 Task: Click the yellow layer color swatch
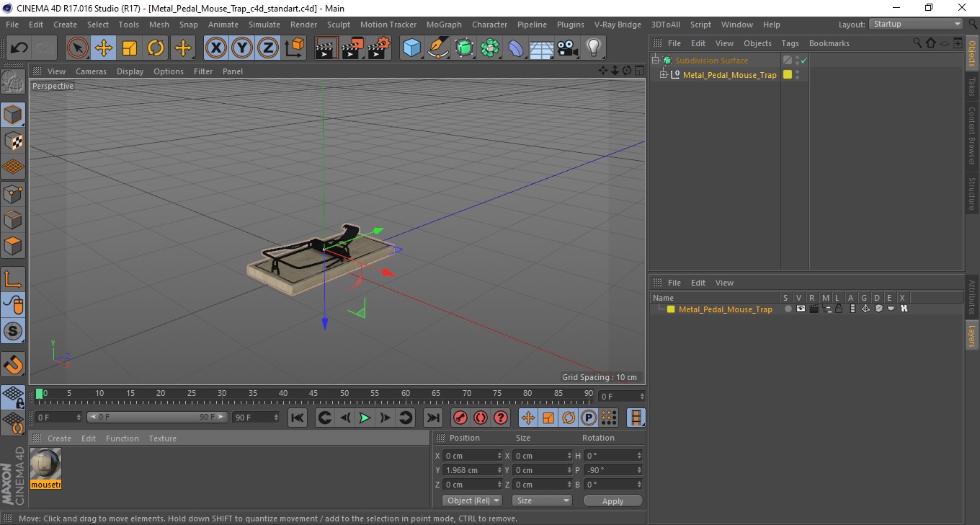tap(671, 309)
